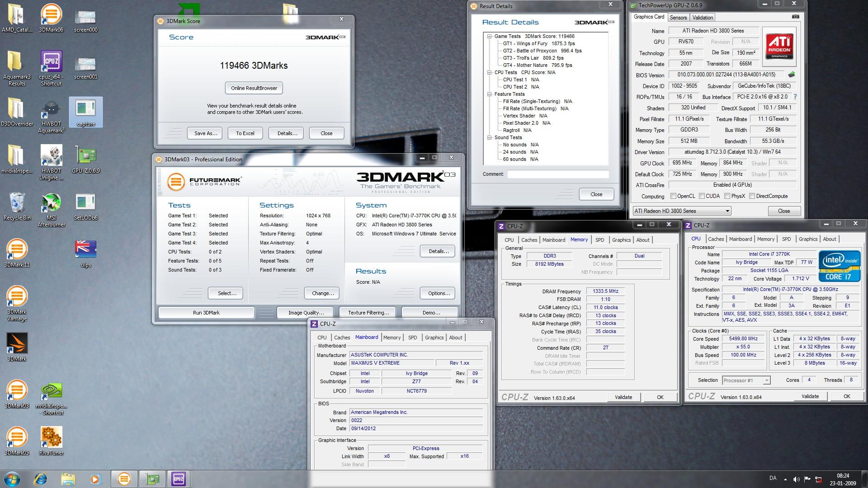Click the Change... settings button
The image size is (868, 488).
[323, 293]
